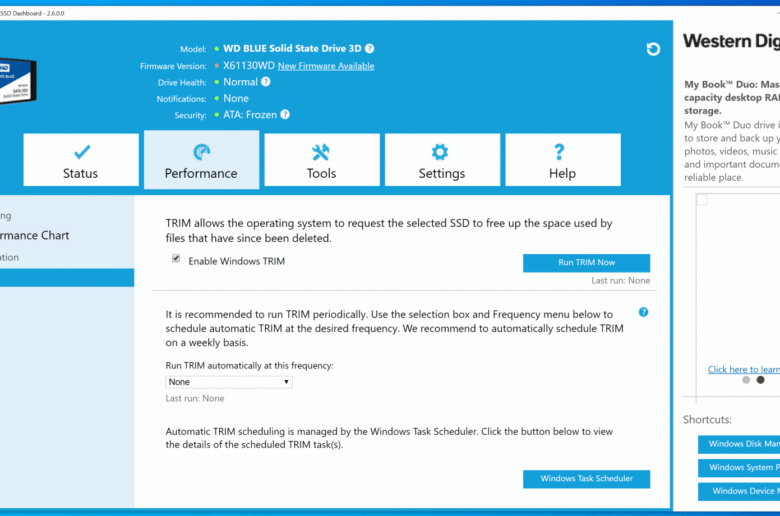
Task: Open the Tools tab
Action: click(x=322, y=160)
